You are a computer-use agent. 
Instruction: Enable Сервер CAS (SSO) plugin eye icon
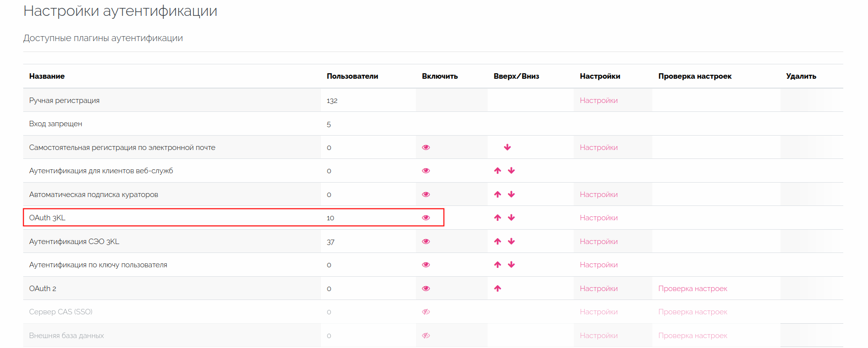(426, 312)
